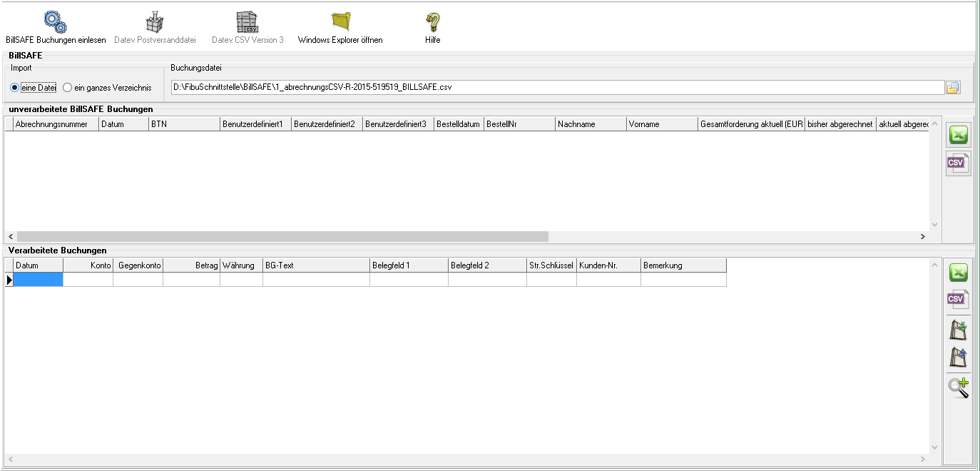The image size is (980, 471).
Task: Select the 'eine Datei' radio option
Action: [14, 88]
